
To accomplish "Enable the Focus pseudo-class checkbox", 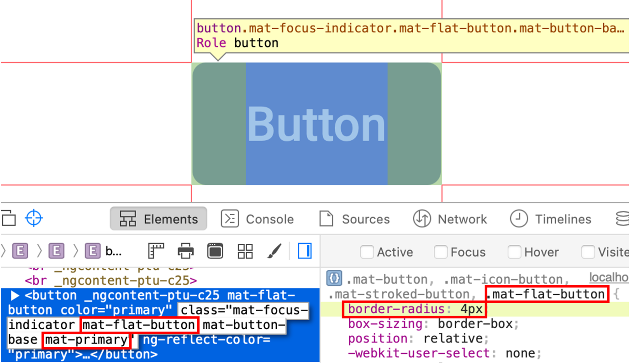I will pos(441,252).
